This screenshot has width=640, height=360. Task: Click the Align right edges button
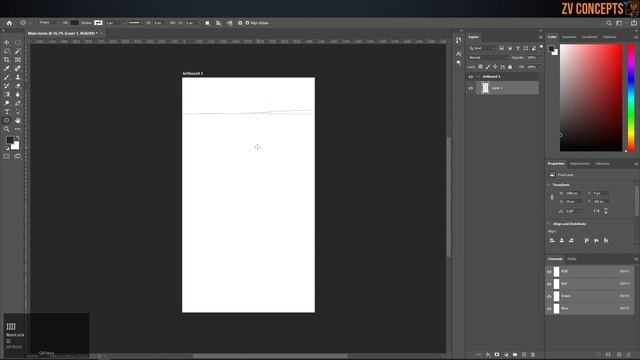click(x=571, y=240)
